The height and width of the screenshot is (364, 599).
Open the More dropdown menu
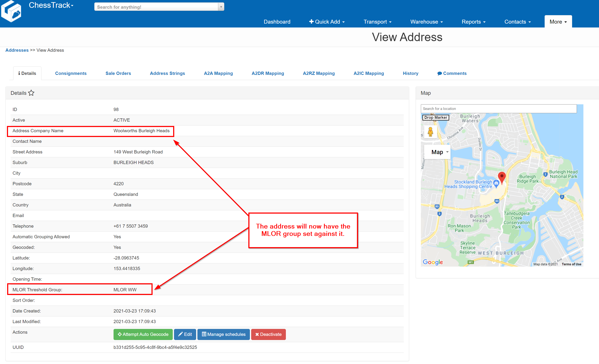click(x=558, y=22)
